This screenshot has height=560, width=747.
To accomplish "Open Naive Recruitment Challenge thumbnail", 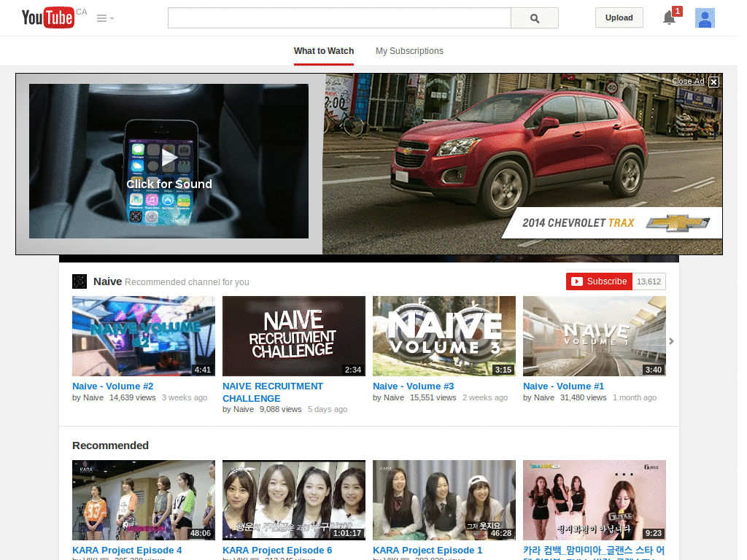I will 294,336.
